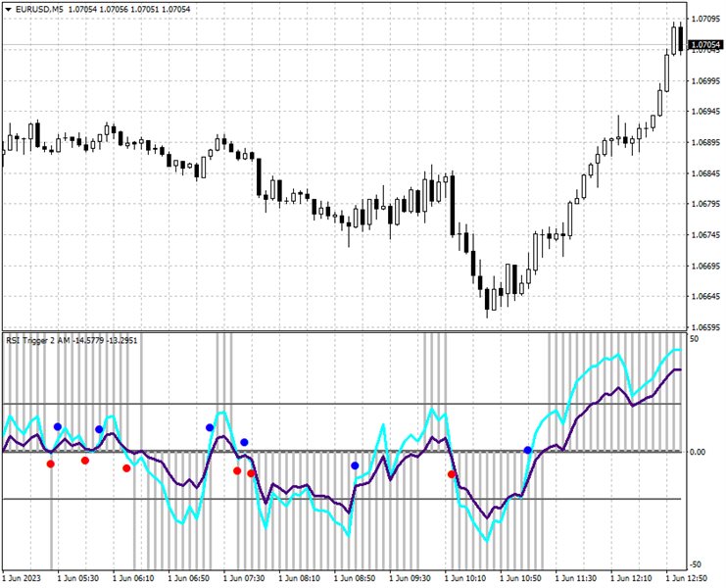The height and width of the screenshot is (588, 726).
Task: Click the 1 Jun 12:50 time label
Action: pos(687,579)
